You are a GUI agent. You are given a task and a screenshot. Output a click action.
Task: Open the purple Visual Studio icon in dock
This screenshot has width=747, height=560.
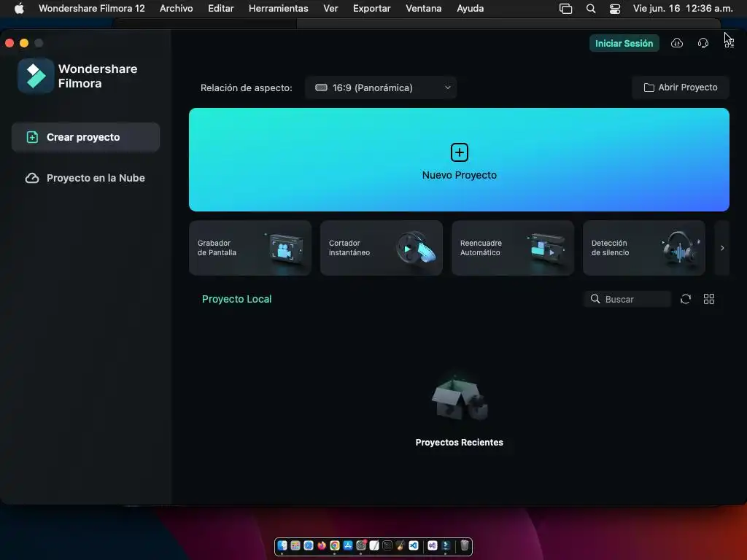click(x=433, y=545)
